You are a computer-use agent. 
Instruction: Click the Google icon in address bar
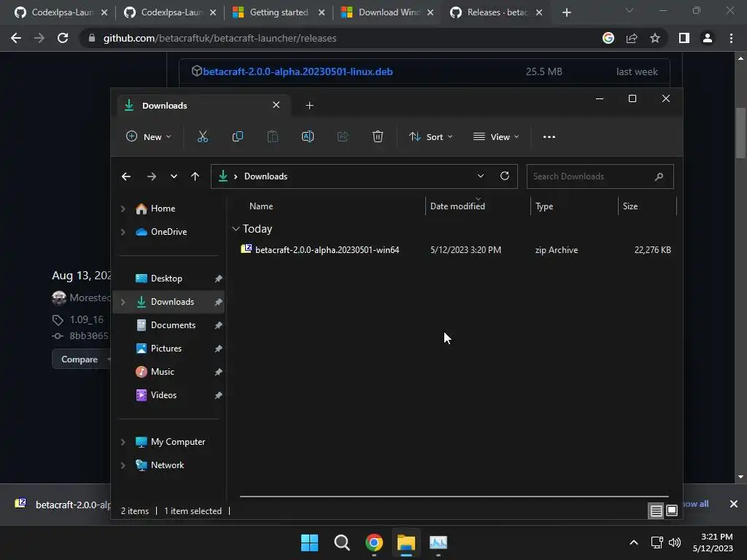pos(608,38)
